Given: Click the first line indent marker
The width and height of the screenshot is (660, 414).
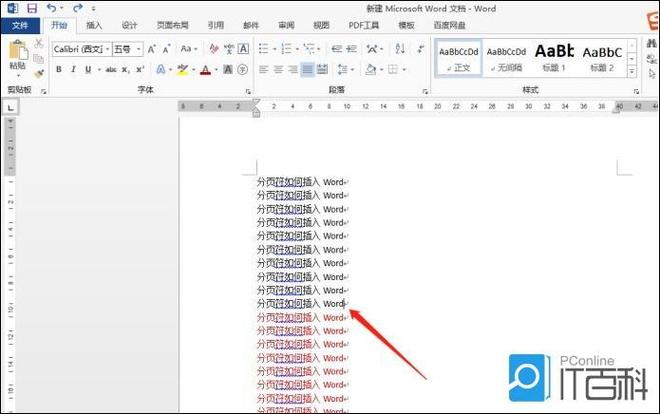Looking at the screenshot, I should click(x=256, y=103).
